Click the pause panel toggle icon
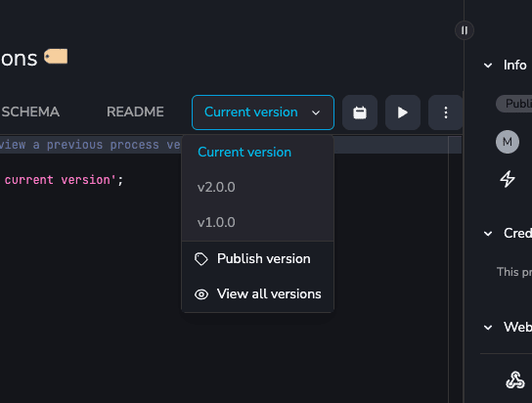This screenshot has width=532, height=403. 465,30
